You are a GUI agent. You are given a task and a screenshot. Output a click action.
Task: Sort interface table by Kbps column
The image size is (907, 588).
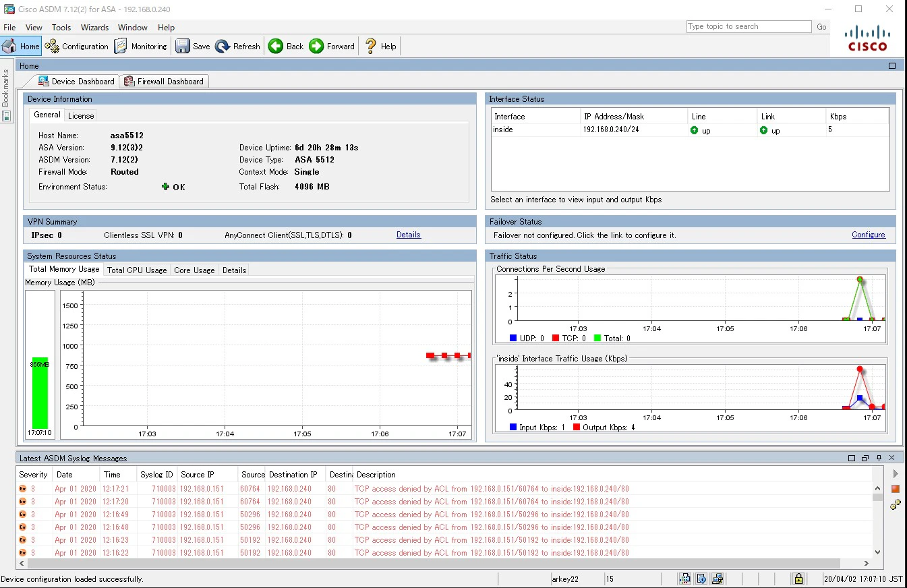[x=858, y=117]
